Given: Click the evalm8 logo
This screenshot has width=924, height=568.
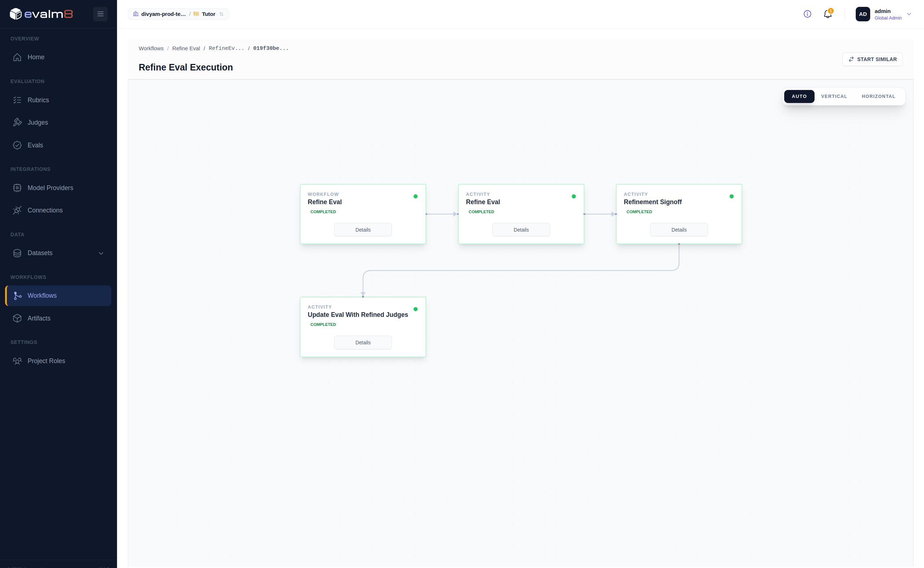Looking at the screenshot, I should coord(41,14).
